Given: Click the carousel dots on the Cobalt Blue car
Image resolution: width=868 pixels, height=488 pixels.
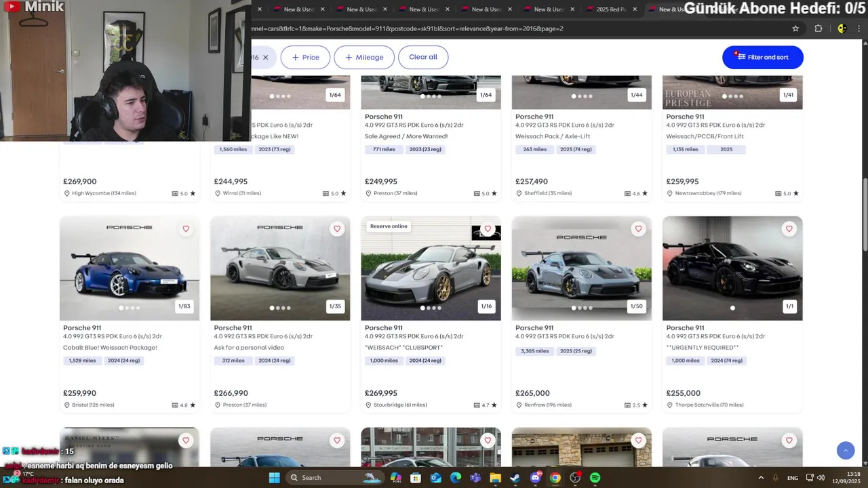Looking at the screenshot, I should point(130,308).
